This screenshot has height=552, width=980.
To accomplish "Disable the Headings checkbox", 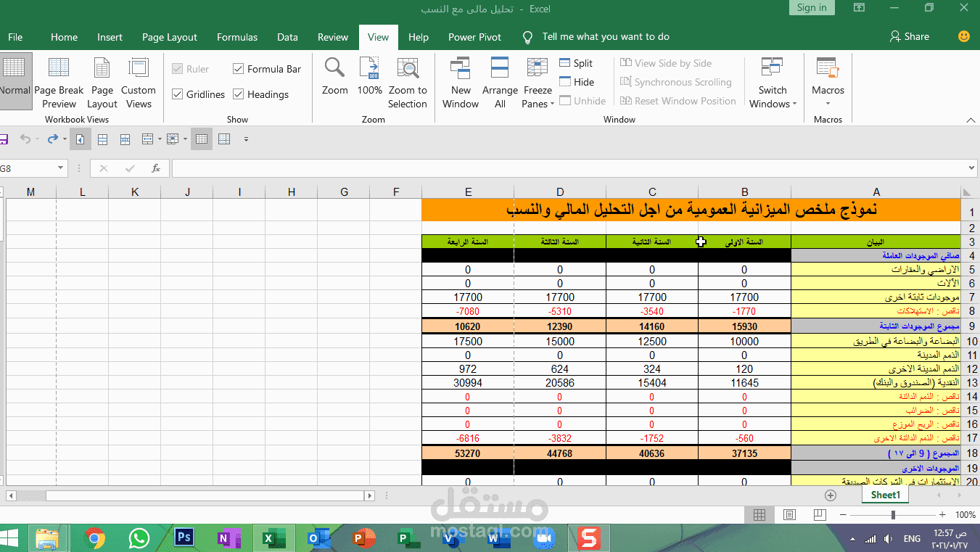I will click(238, 94).
